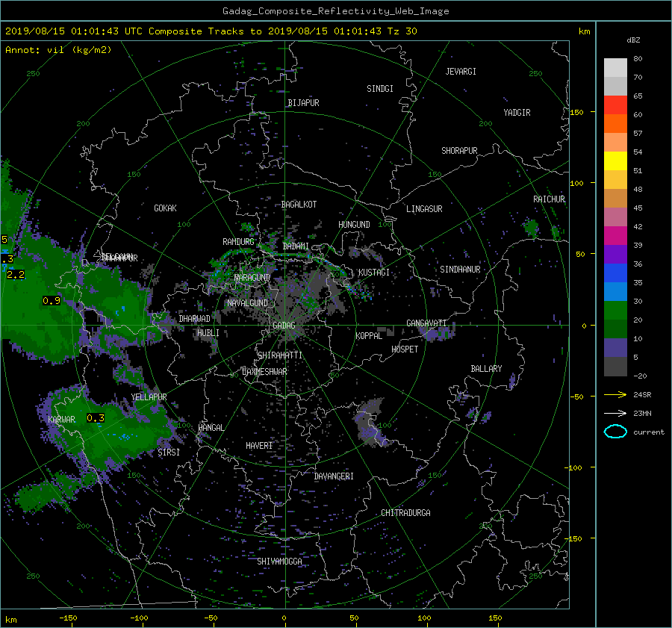Click the KARWAR city label
Viewport: 672px width, 628px height.
pyautogui.click(x=61, y=419)
